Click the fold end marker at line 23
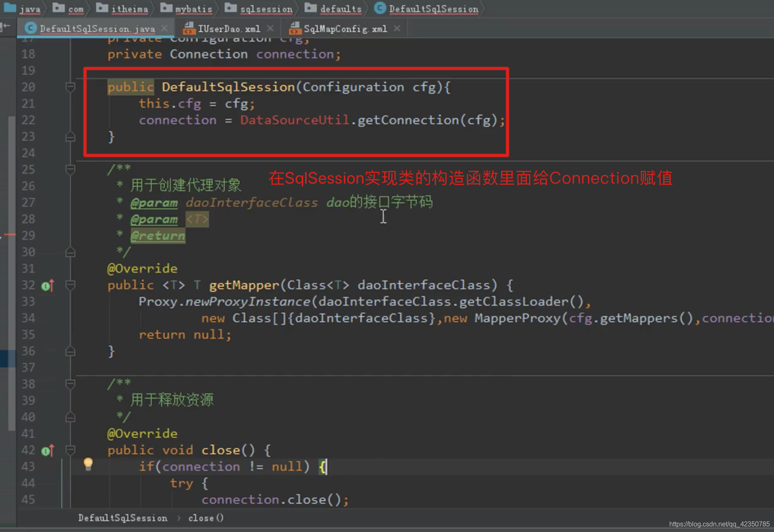This screenshot has height=532, width=774. click(x=70, y=137)
